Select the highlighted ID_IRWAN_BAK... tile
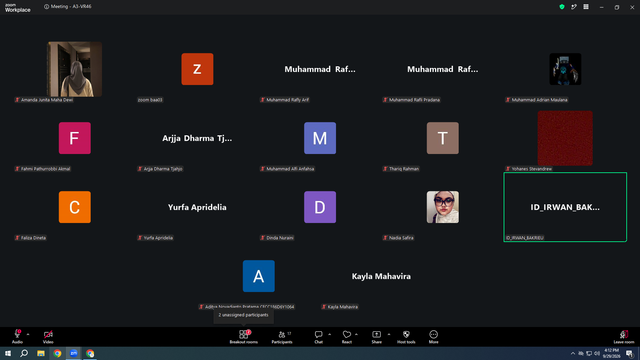Viewport: 640px width, 360px height. coord(565,207)
